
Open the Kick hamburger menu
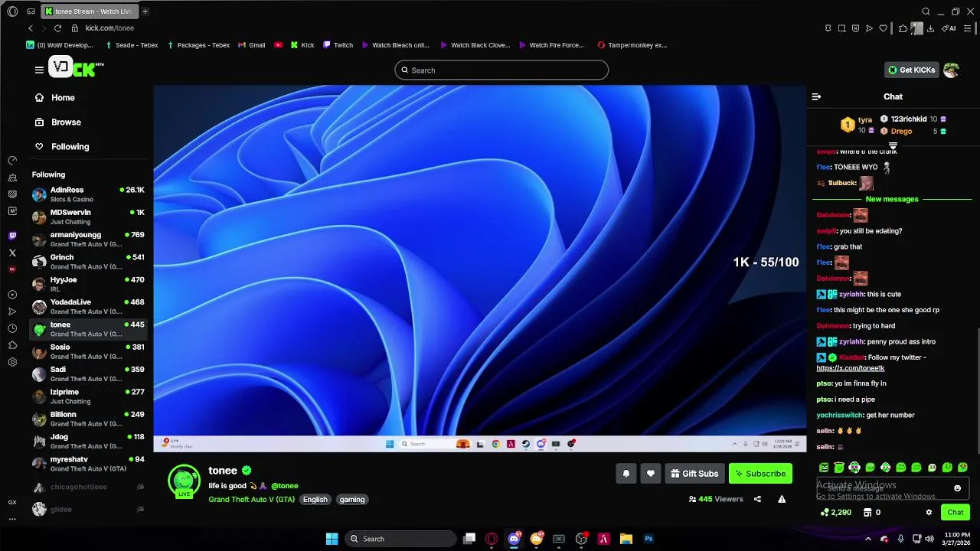tap(39, 70)
